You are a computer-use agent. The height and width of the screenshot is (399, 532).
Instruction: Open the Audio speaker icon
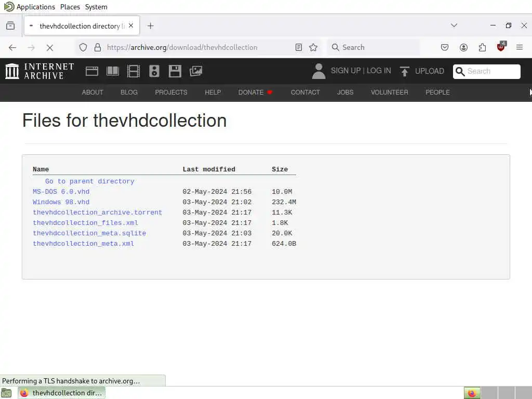[x=154, y=71]
